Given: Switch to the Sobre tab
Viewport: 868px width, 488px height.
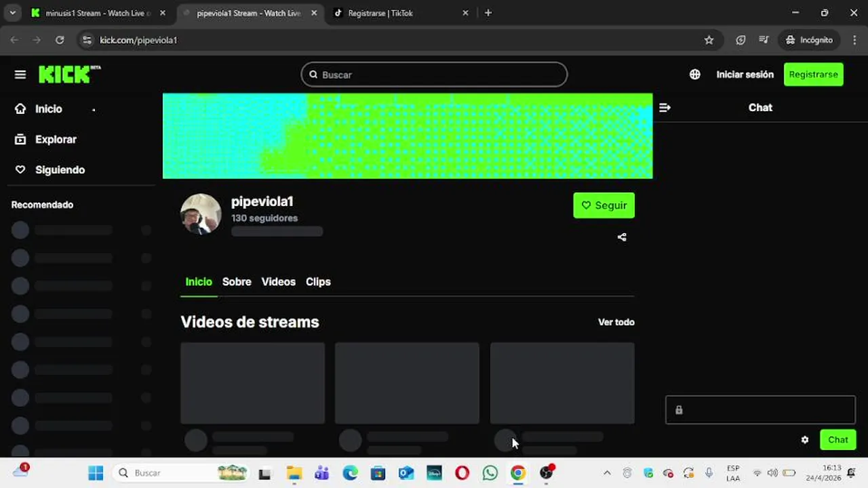Looking at the screenshot, I should tap(237, 282).
